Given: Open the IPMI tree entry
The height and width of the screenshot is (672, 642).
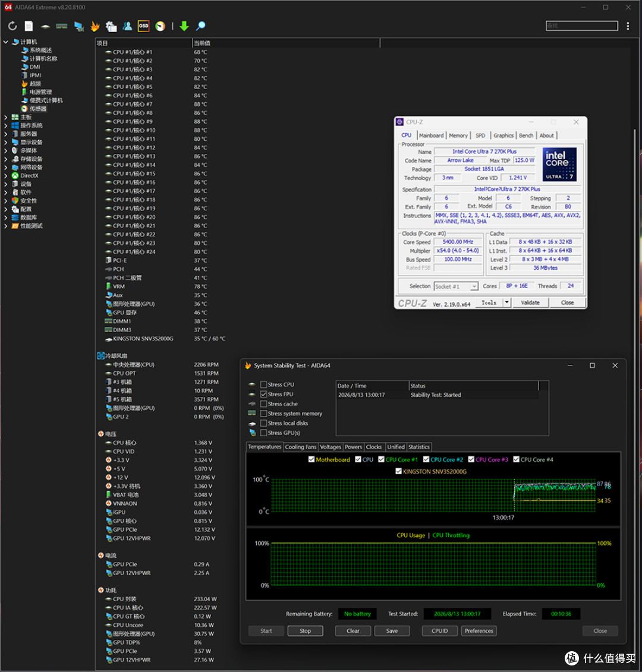Looking at the screenshot, I should pos(35,75).
